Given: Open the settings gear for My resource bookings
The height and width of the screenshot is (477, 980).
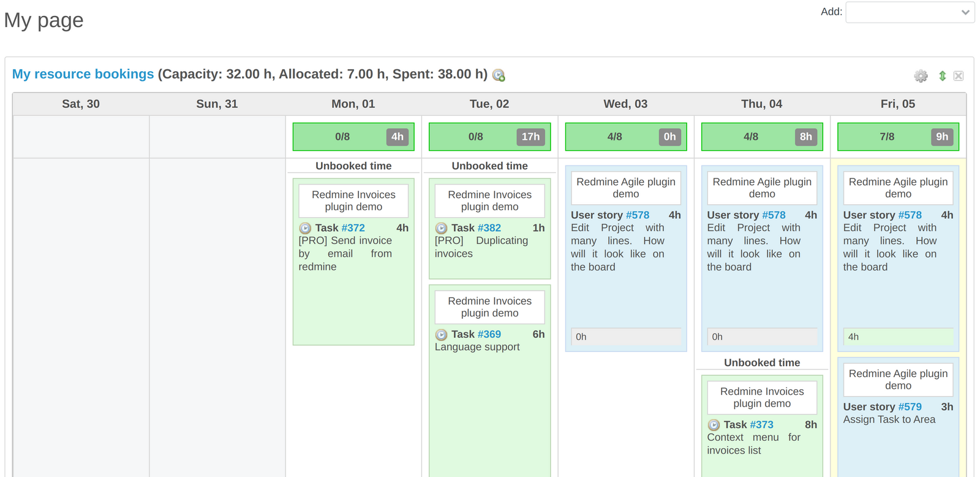Looking at the screenshot, I should [x=921, y=75].
